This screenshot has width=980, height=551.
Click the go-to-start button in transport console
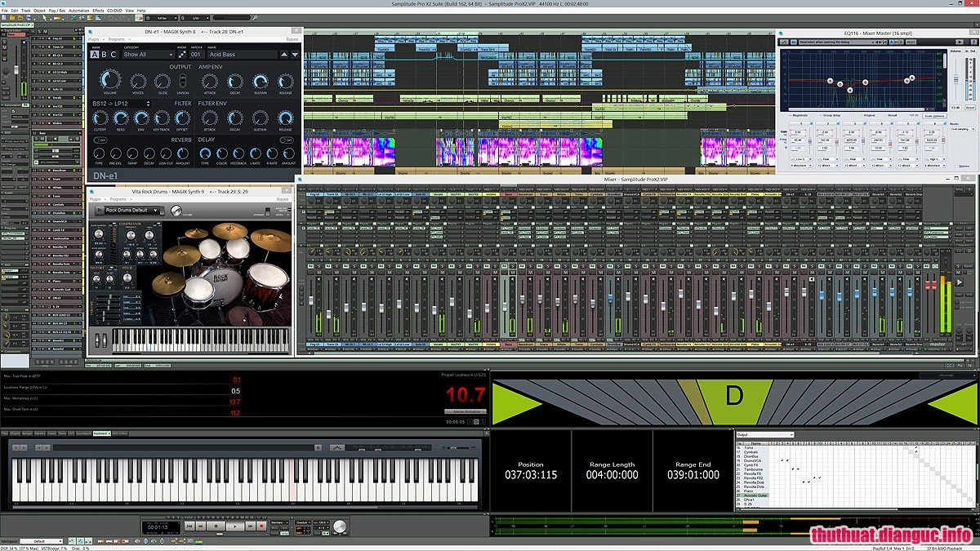[189, 527]
